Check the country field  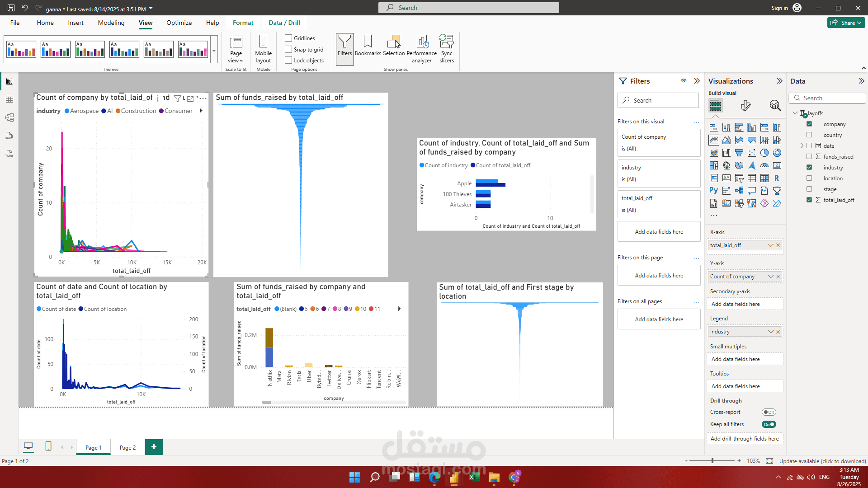[809, 135]
